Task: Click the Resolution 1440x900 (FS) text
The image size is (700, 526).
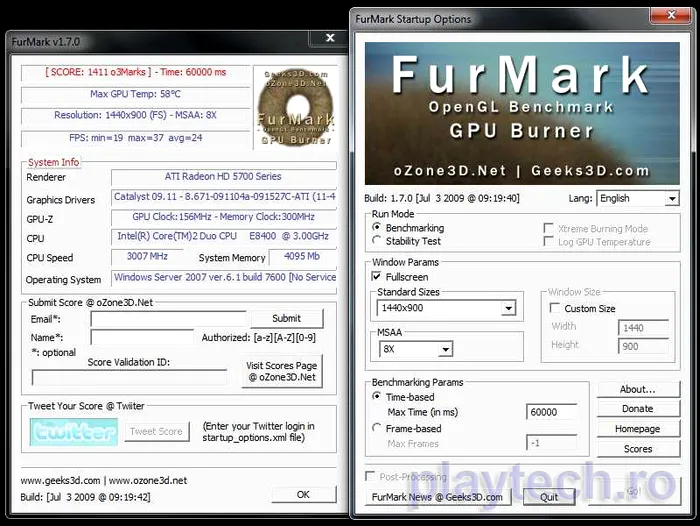Action: pyautogui.click(x=135, y=115)
